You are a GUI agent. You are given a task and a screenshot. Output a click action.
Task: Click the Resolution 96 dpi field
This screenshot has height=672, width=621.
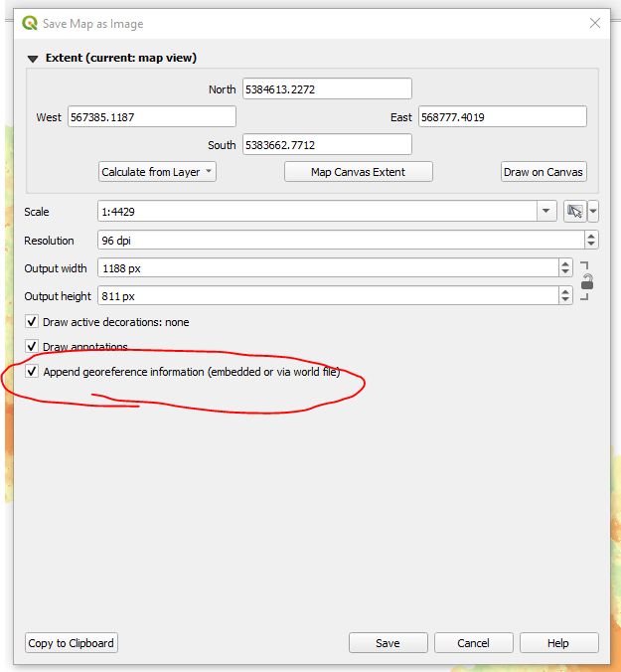[341, 240]
